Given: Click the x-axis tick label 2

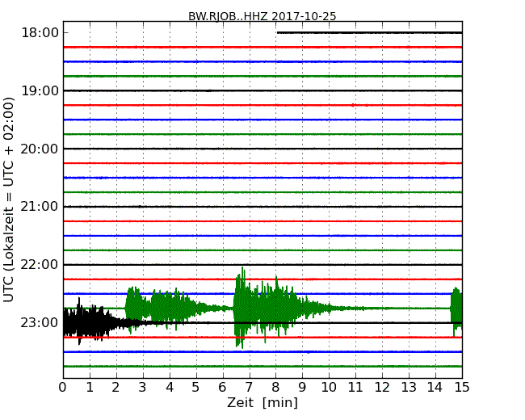Looking at the screenshot, I should [x=115, y=388].
